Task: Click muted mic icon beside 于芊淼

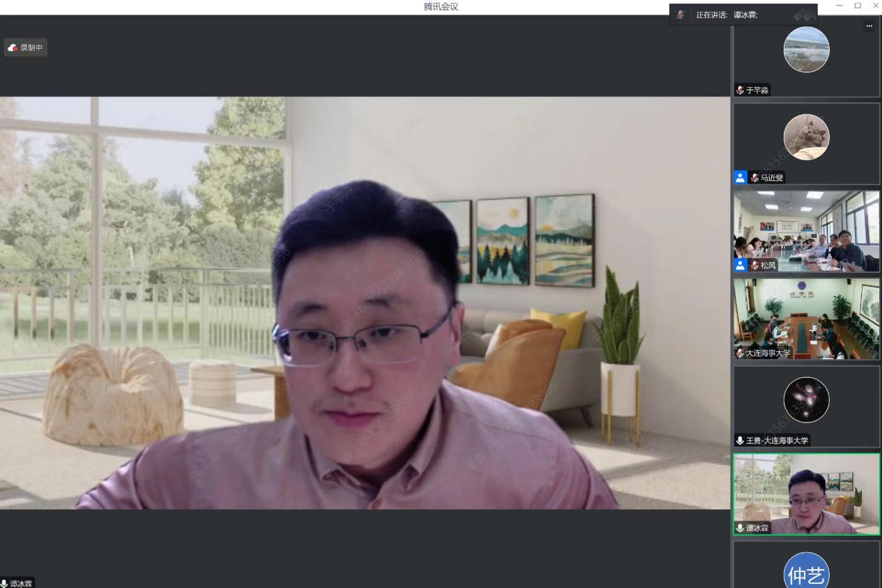Action: coord(740,90)
